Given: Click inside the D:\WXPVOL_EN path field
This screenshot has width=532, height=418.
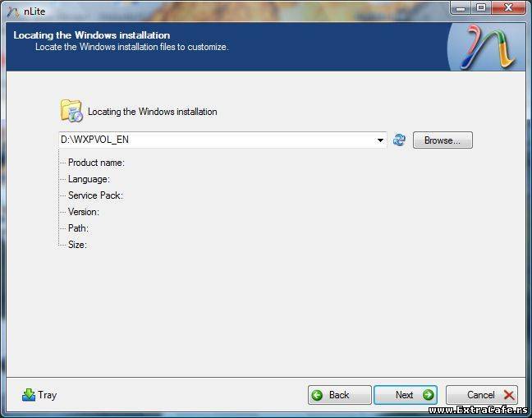Looking at the screenshot, I should (x=213, y=140).
